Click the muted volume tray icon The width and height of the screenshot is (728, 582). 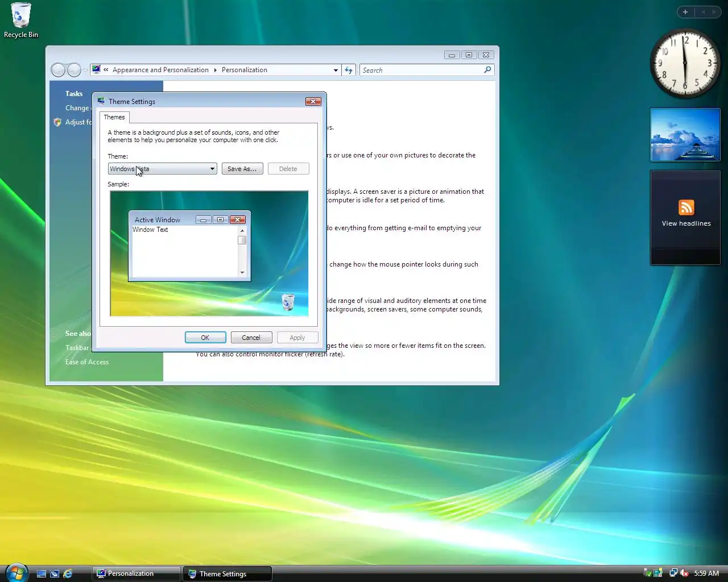tap(684, 573)
